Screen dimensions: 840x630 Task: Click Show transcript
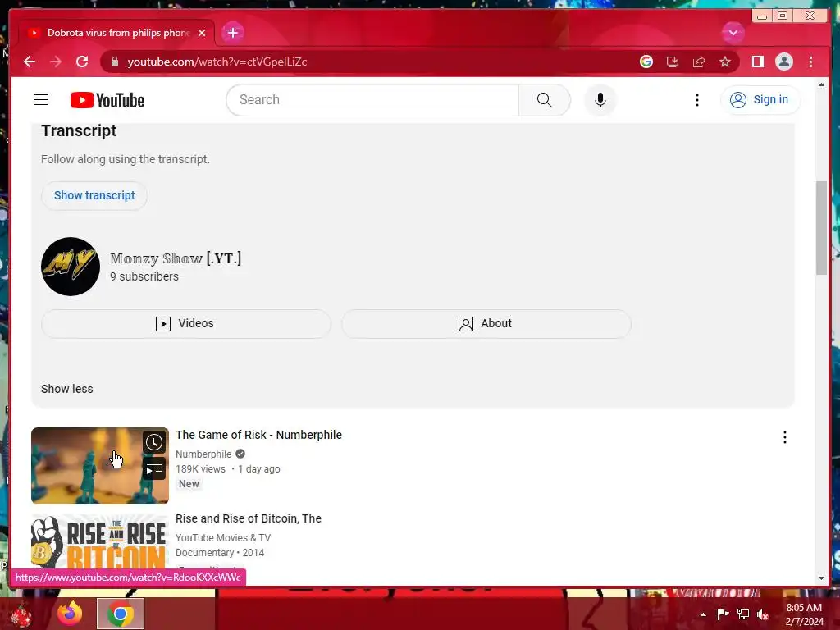click(94, 195)
